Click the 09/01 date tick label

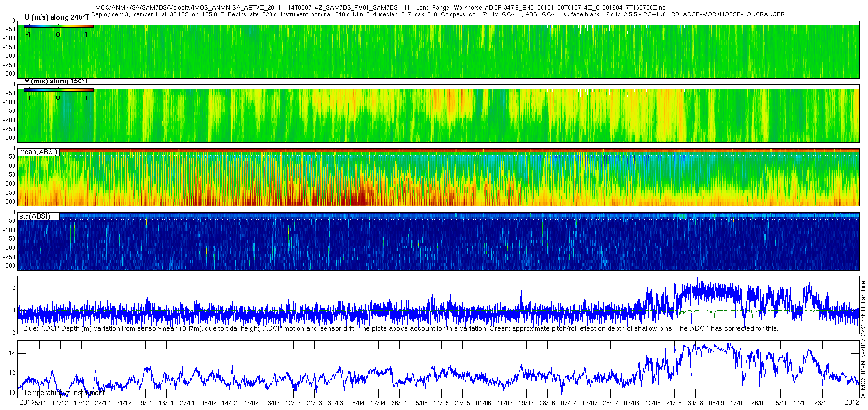tap(145, 403)
